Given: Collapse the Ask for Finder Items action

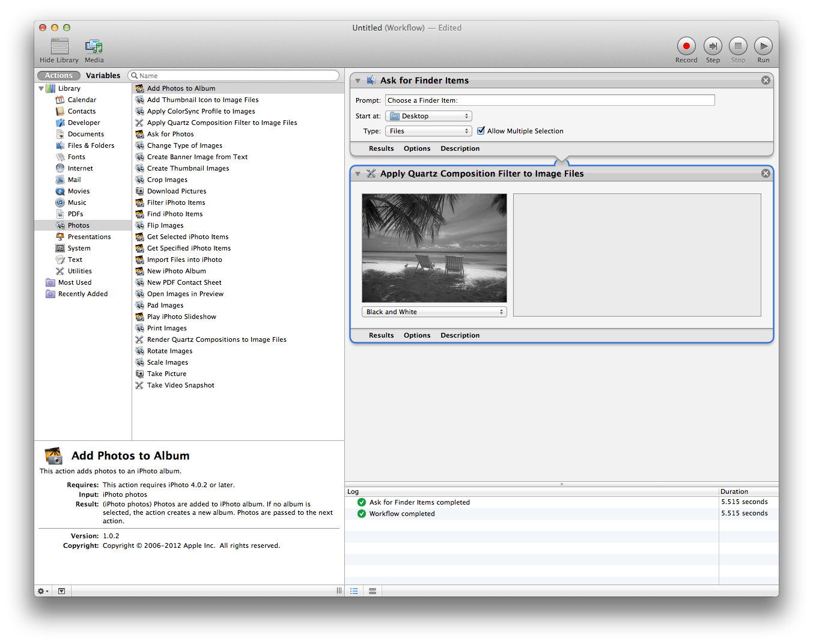Looking at the screenshot, I should coord(358,80).
